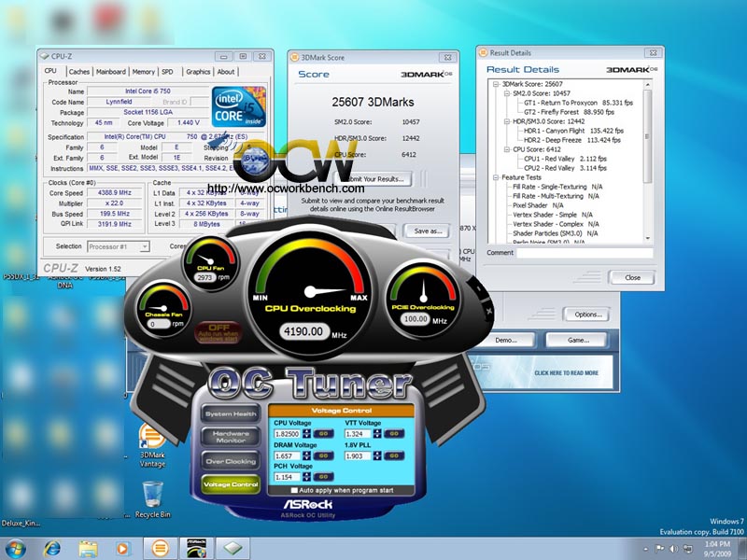
Task: Click the ASRock logo in OC Tuner
Action: tap(308, 504)
